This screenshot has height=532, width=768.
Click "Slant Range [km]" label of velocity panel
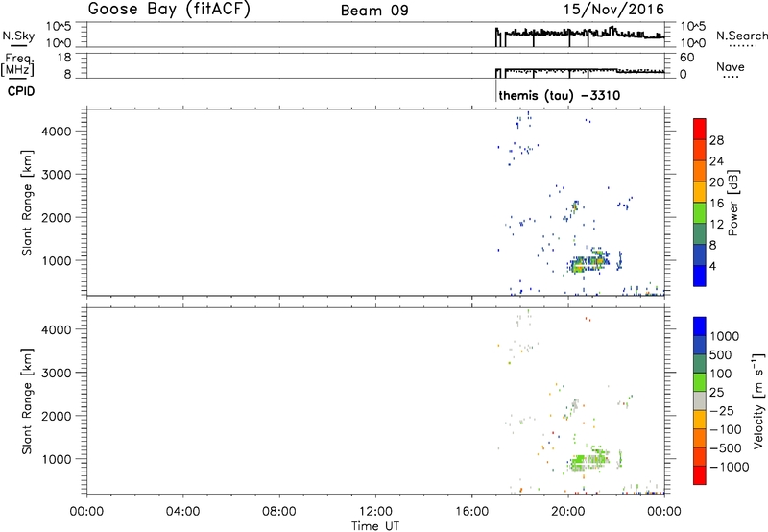point(27,401)
